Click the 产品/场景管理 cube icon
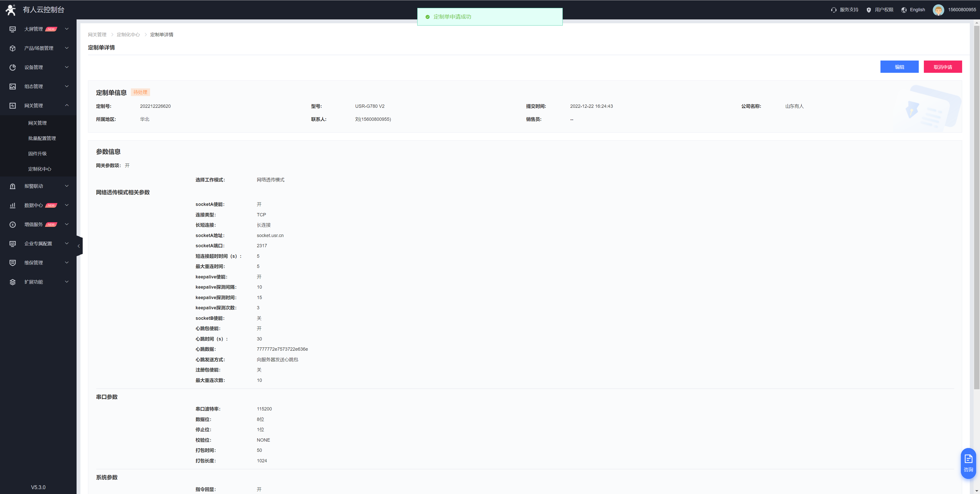This screenshot has width=980, height=494. [x=13, y=48]
